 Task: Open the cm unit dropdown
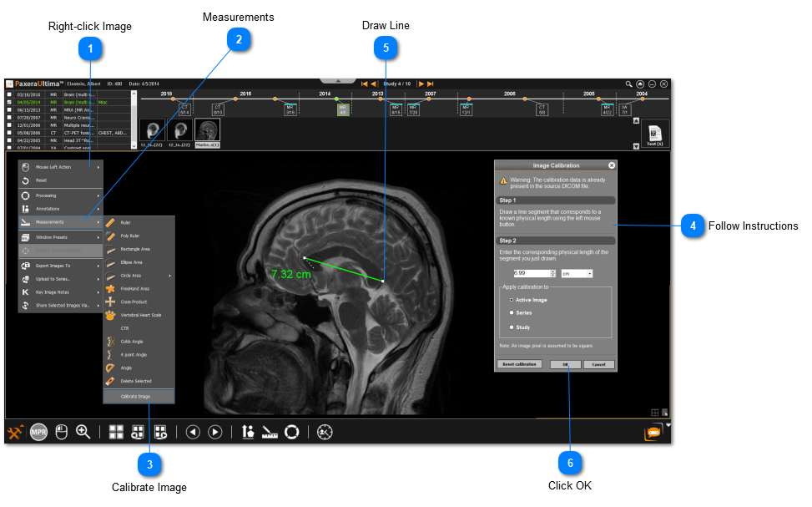click(x=577, y=273)
